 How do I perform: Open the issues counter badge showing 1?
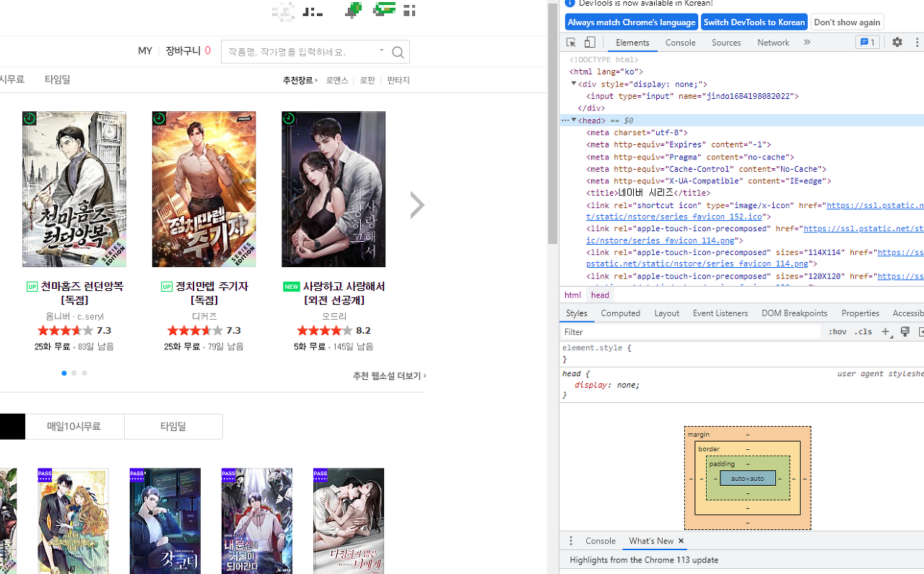coord(868,43)
